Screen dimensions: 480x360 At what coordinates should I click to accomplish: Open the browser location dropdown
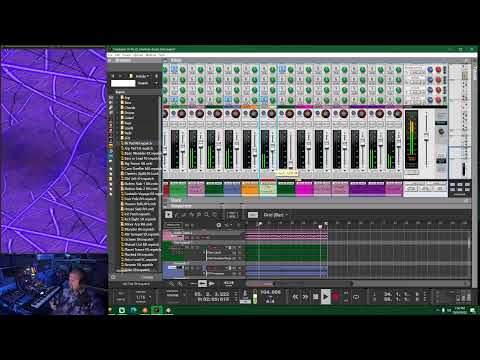coord(141,76)
